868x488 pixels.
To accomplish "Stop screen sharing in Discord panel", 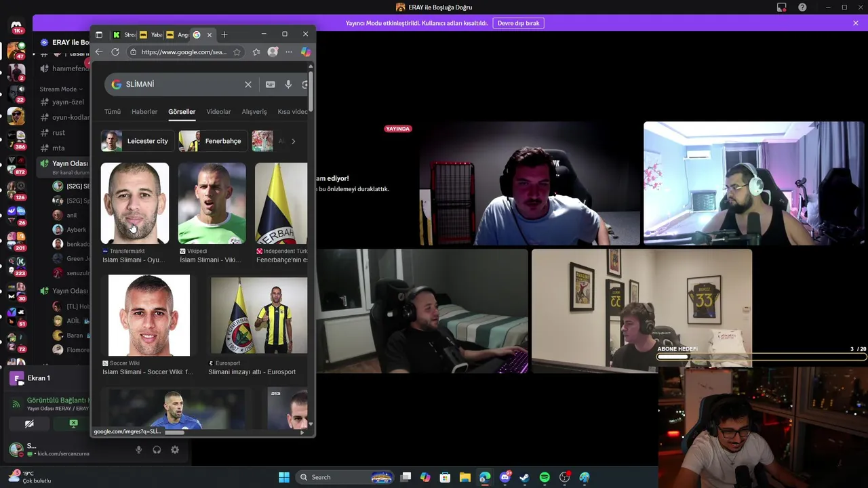I will pos(73,424).
